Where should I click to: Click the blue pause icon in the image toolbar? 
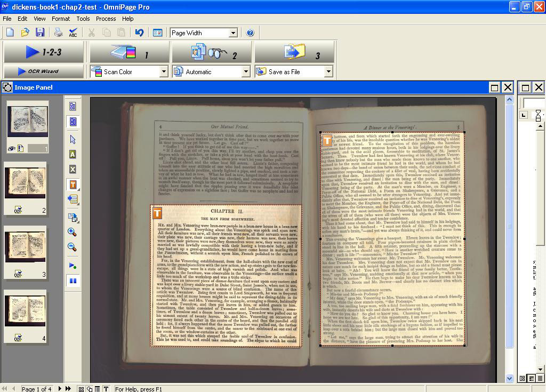point(73,281)
